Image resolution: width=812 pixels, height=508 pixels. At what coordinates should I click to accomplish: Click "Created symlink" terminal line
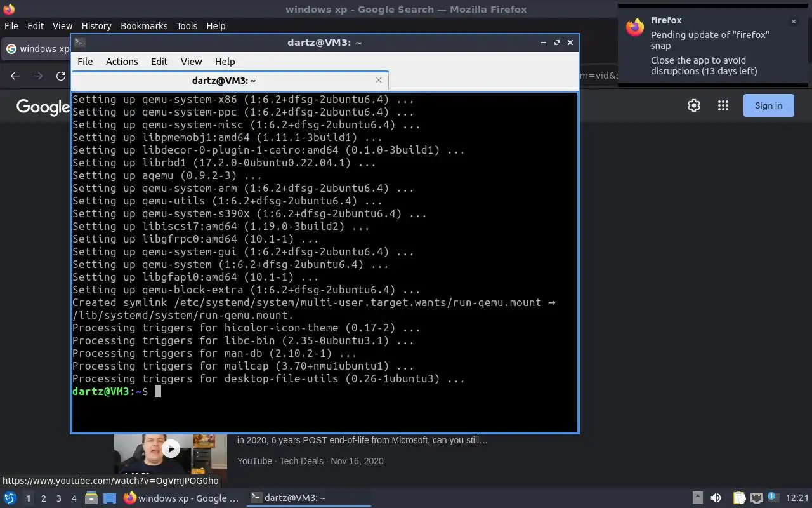coord(313,302)
